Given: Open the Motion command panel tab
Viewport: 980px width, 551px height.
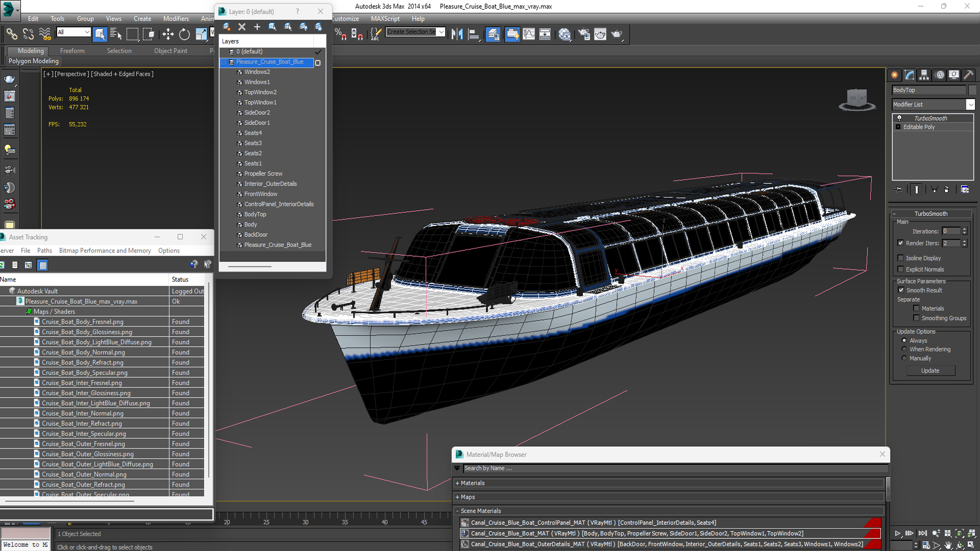Looking at the screenshot, I should pyautogui.click(x=940, y=75).
